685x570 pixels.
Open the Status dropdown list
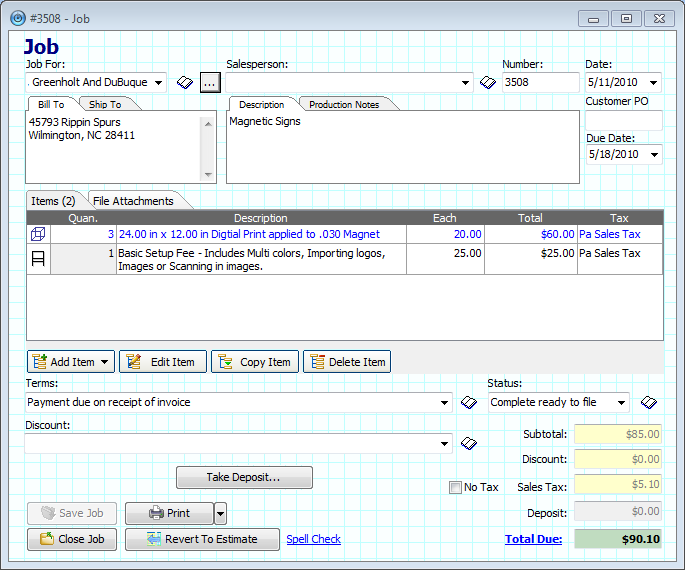pyautogui.click(x=621, y=403)
